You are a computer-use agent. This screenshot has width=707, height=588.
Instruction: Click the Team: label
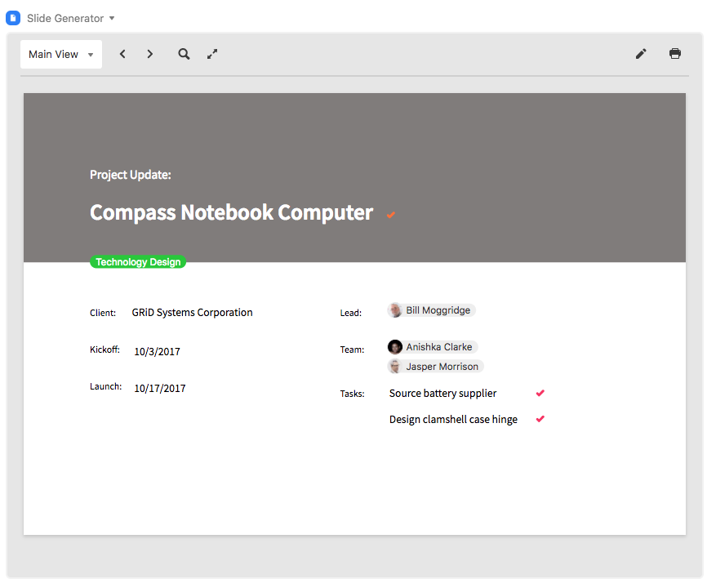[x=352, y=350]
